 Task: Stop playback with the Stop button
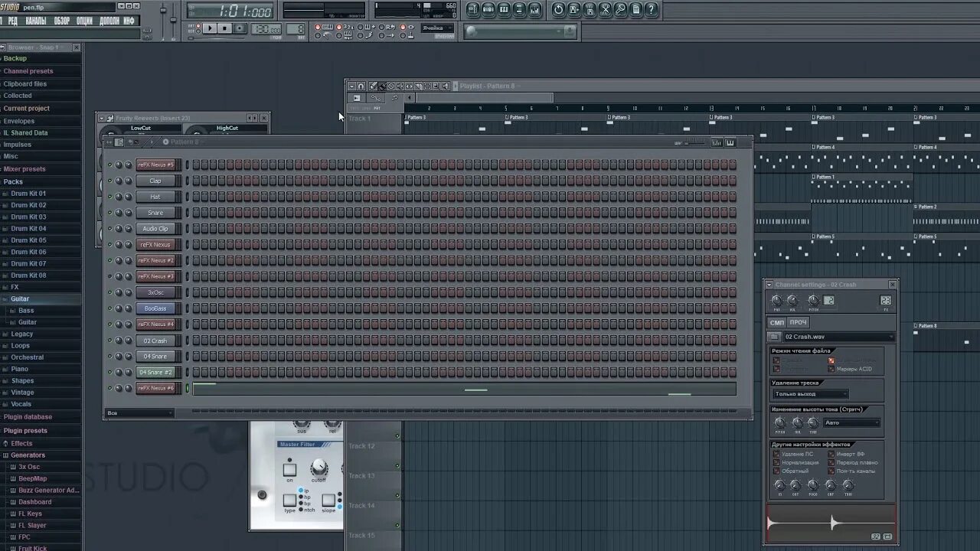click(x=224, y=28)
